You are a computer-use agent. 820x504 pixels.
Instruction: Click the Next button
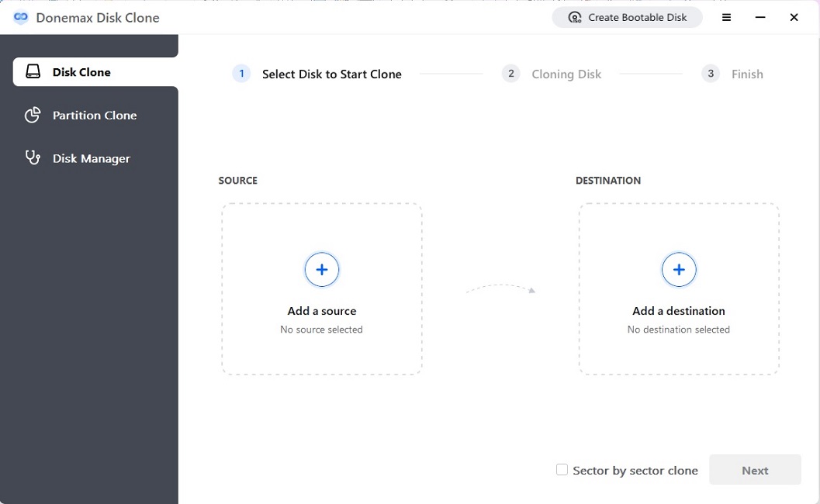click(x=754, y=470)
